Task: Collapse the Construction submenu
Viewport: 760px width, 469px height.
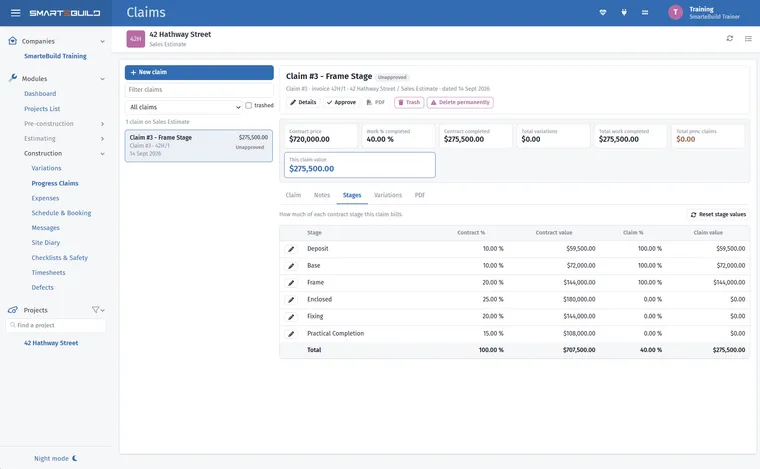Action: [x=102, y=154]
